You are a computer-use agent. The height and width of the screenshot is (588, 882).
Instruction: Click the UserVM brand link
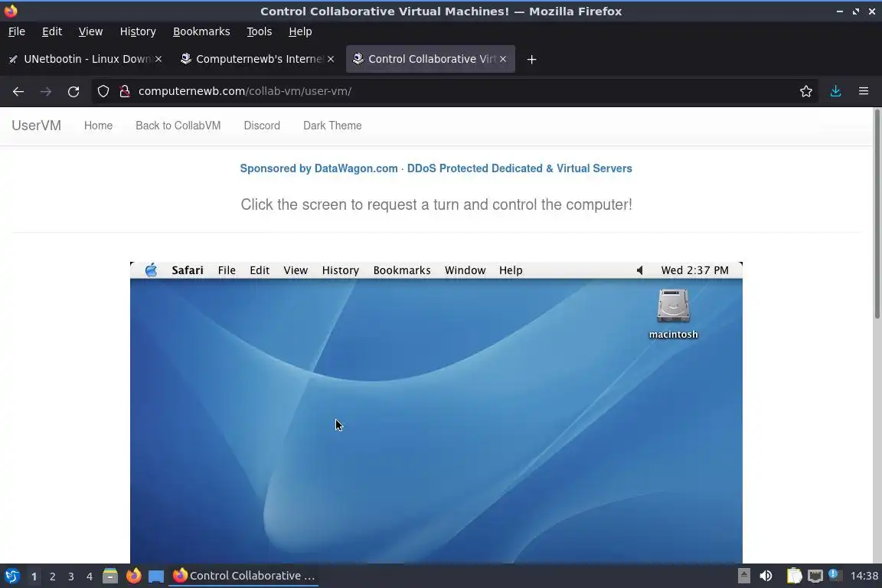point(37,126)
